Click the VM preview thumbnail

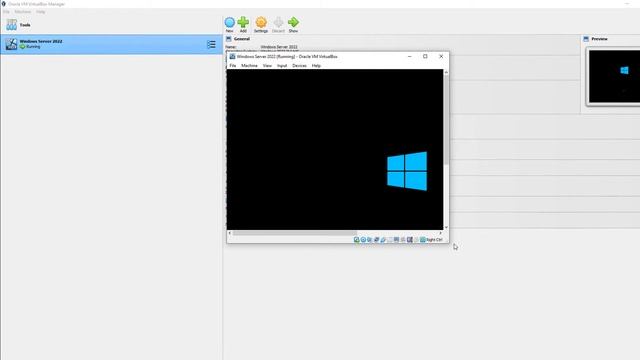point(613,76)
